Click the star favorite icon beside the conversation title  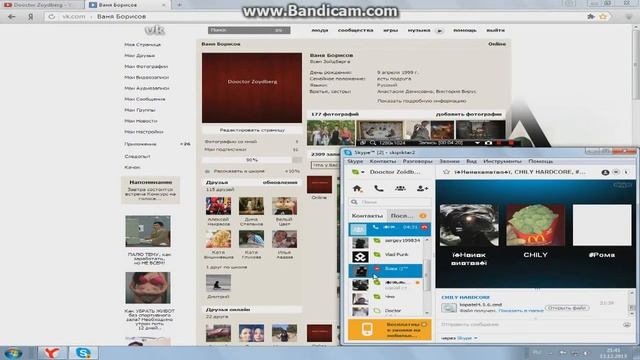(446, 172)
